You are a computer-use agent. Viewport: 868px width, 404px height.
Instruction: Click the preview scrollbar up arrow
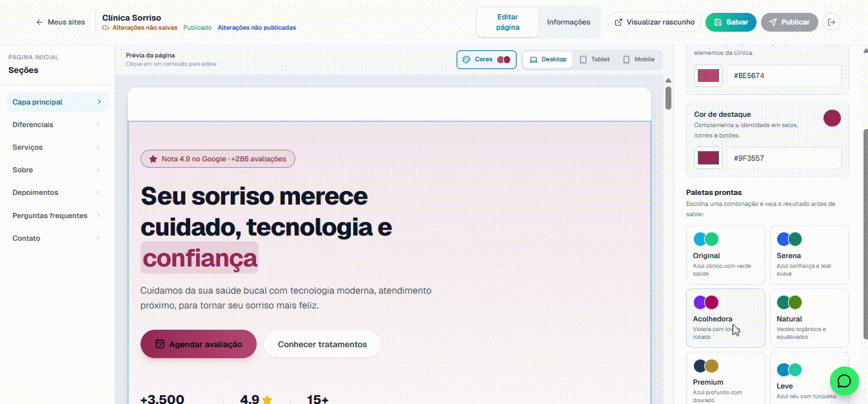668,81
